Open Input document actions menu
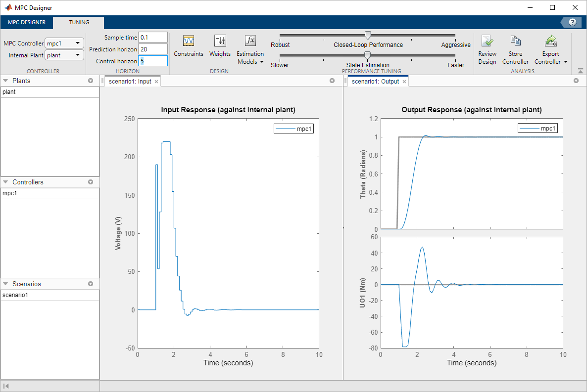Viewport: 587px width, 392px height. coord(332,81)
